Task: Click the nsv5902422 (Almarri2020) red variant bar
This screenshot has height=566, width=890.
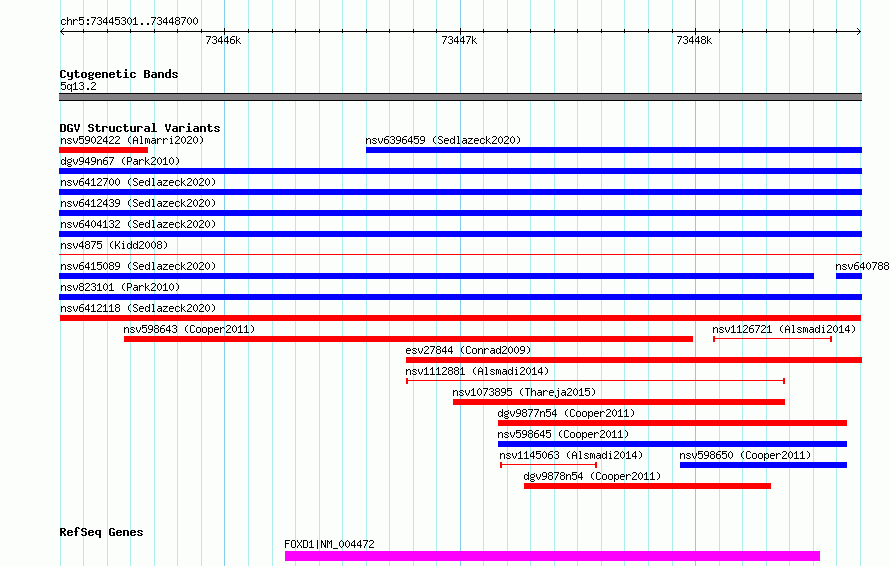Action: (103, 150)
